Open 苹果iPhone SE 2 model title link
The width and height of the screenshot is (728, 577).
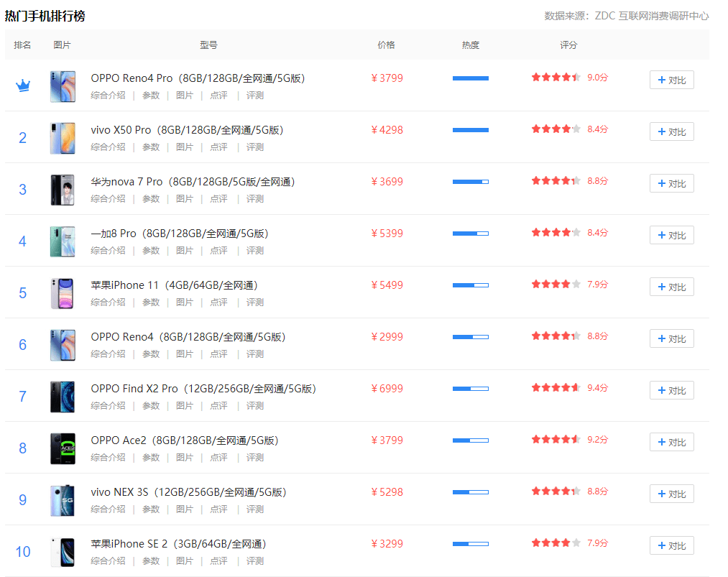[x=178, y=544]
